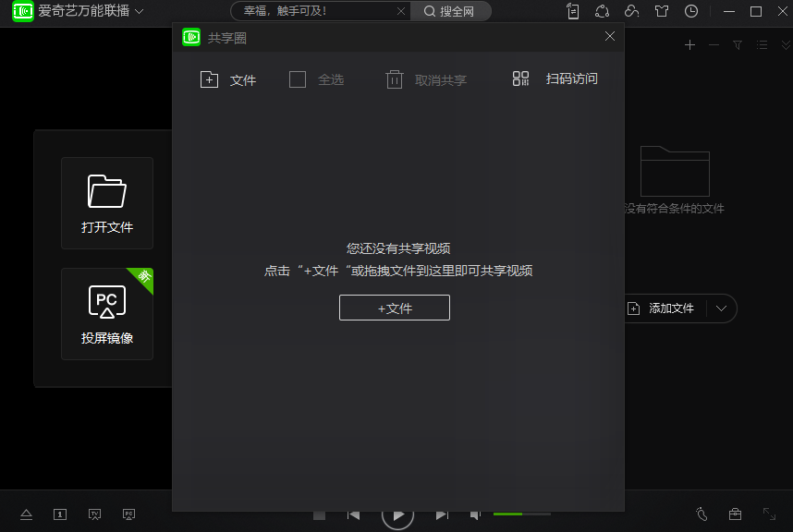The width and height of the screenshot is (793, 532).
Task: Toggle the filter icon above the file list
Action: coord(737,43)
